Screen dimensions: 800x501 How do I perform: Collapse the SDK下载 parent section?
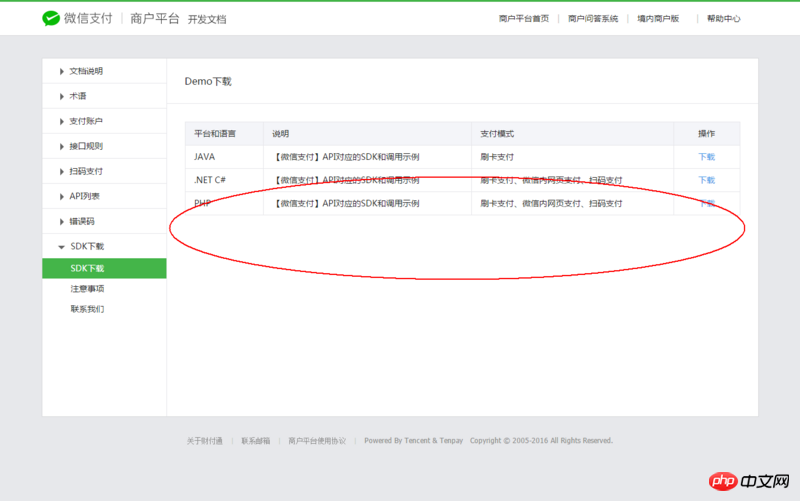pyautogui.click(x=86, y=246)
